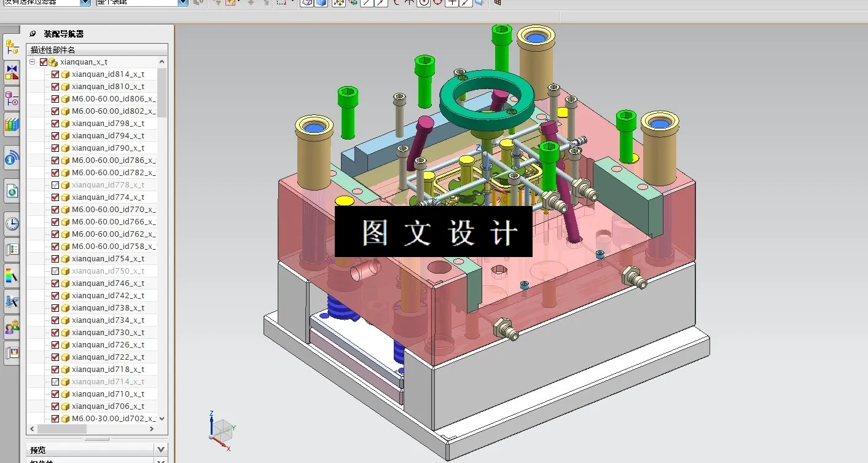Enable the xianquan_id778_x_t component checkbox
Viewport: 868px width, 463px height.
pyautogui.click(x=55, y=184)
